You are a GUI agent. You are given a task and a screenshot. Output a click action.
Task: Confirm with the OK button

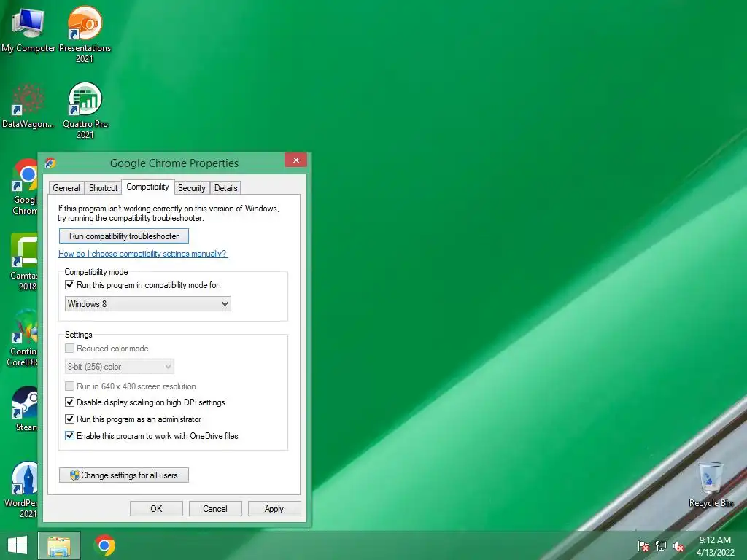(x=156, y=508)
